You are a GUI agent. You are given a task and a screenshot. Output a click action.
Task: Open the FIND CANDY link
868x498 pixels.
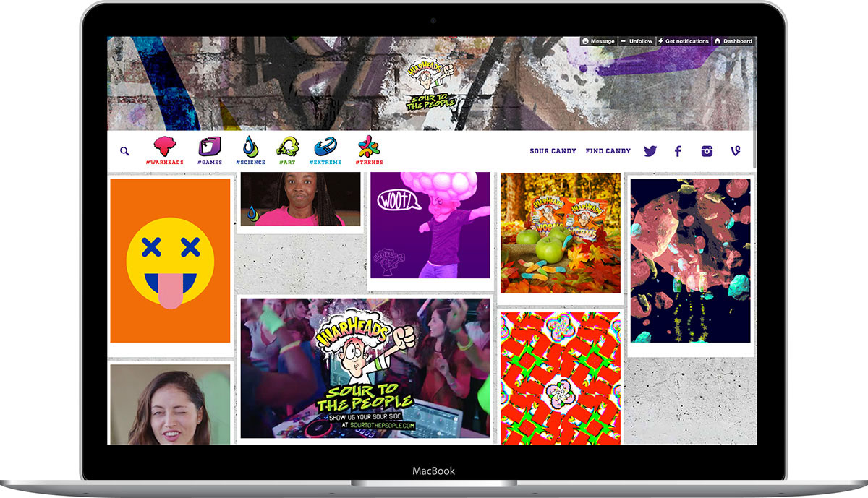[608, 151]
